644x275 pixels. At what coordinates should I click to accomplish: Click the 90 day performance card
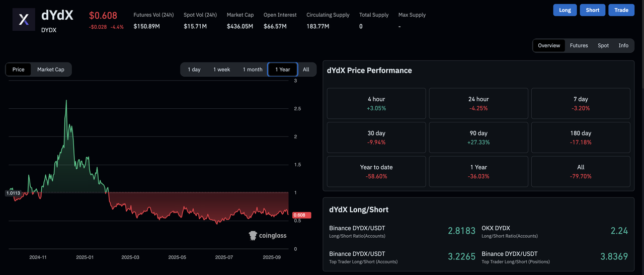pos(478,137)
